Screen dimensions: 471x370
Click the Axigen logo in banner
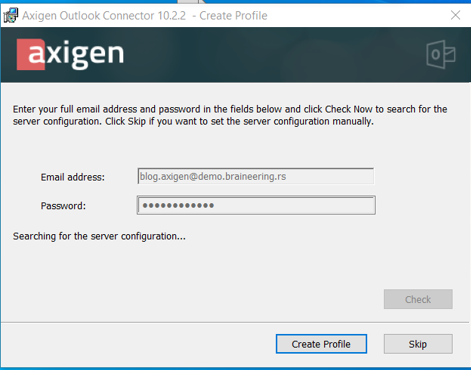pos(70,54)
